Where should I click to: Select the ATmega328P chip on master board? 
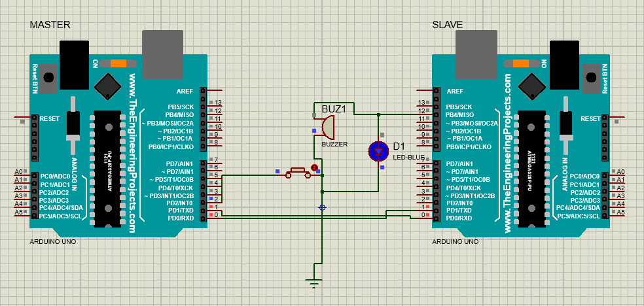point(107,169)
